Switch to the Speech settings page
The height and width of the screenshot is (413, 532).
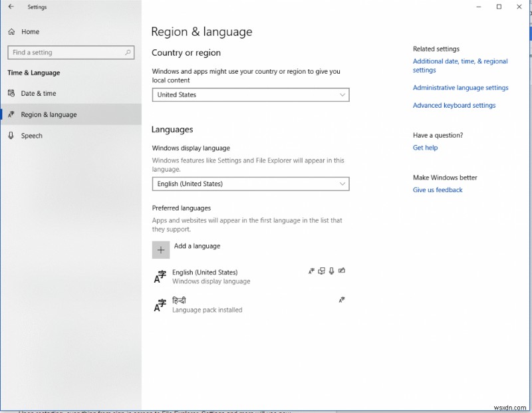click(31, 136)
